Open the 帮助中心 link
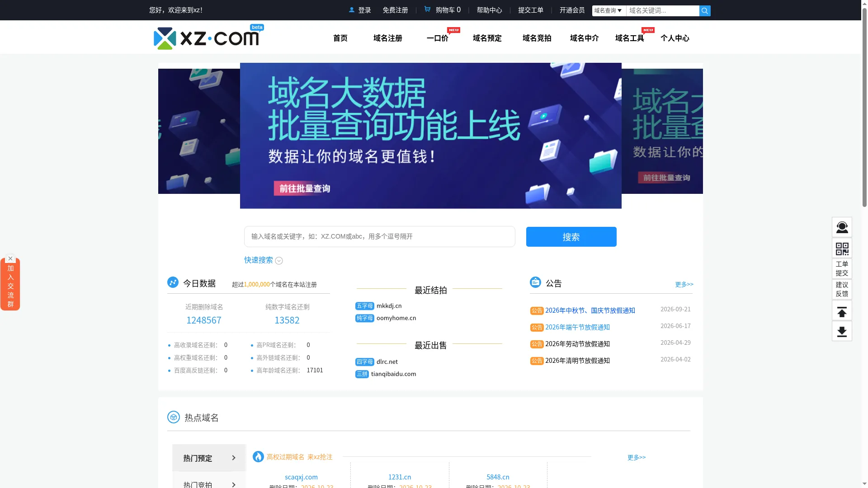This screenshot has width=868, height=488. click(x=489, y=10)
